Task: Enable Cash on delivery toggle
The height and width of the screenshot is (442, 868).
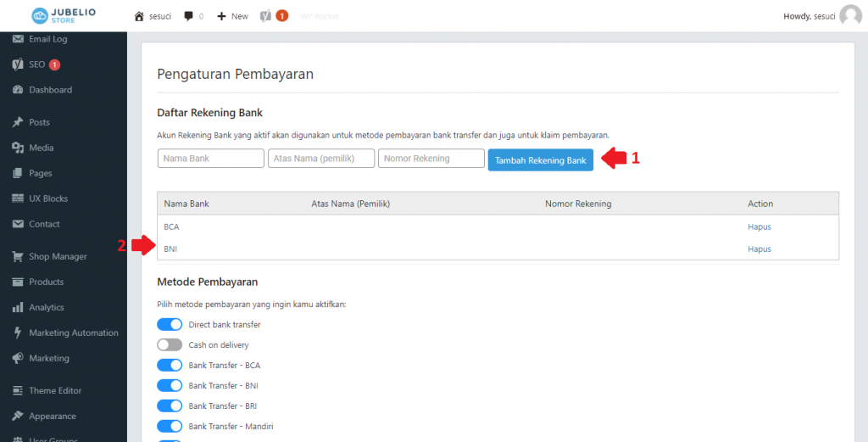Action: (x=170, y=345)
